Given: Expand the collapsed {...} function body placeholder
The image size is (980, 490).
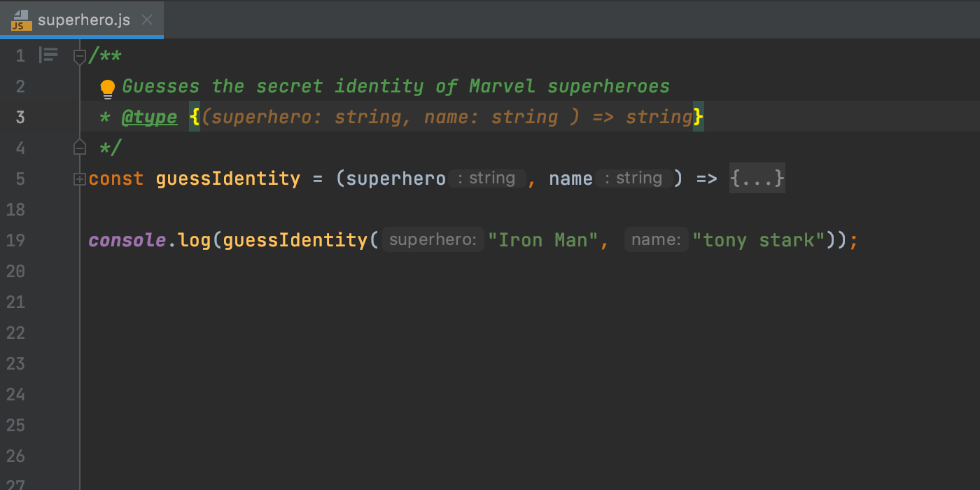Looking at the screenshot, I should (x=757, y=178).
